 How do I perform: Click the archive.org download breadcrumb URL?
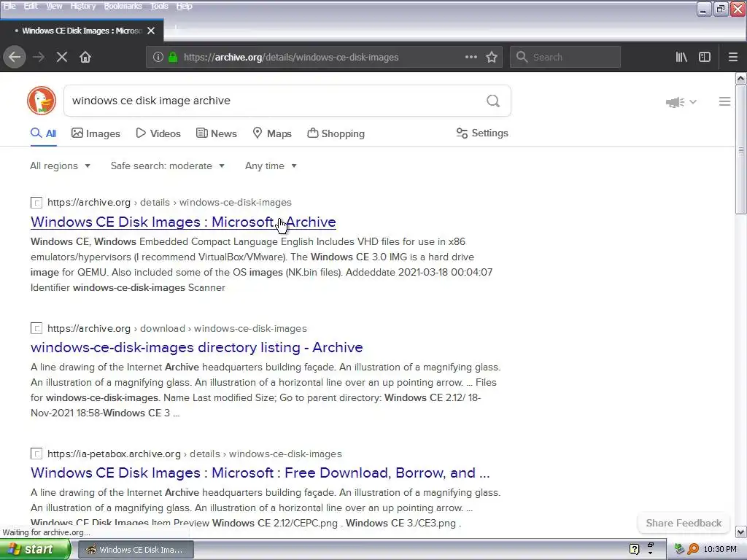[x=177, y=328]
